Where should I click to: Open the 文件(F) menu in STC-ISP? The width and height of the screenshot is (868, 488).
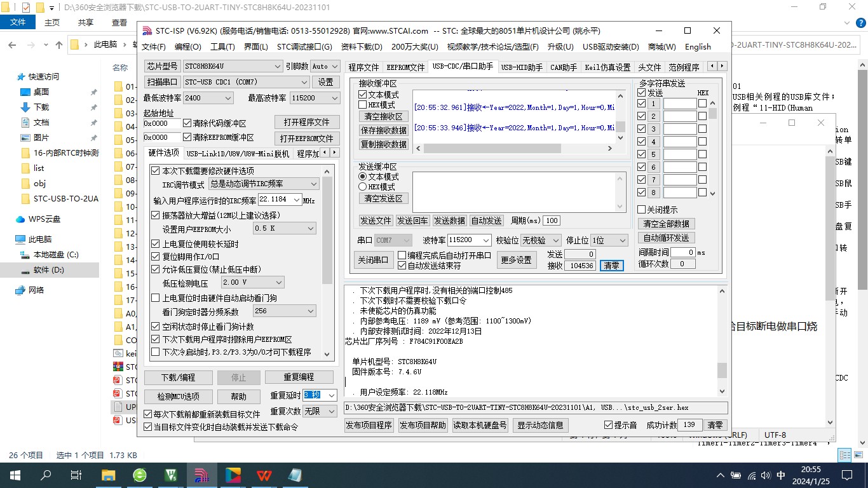click(153, 47)
